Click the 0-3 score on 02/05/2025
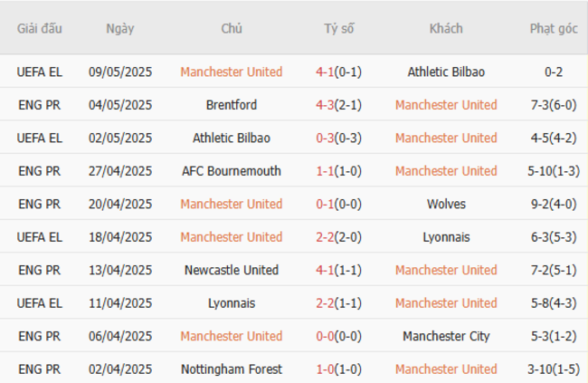Viewport: 588px width, 383px height. pyautogui.click(x=325, y=138)
